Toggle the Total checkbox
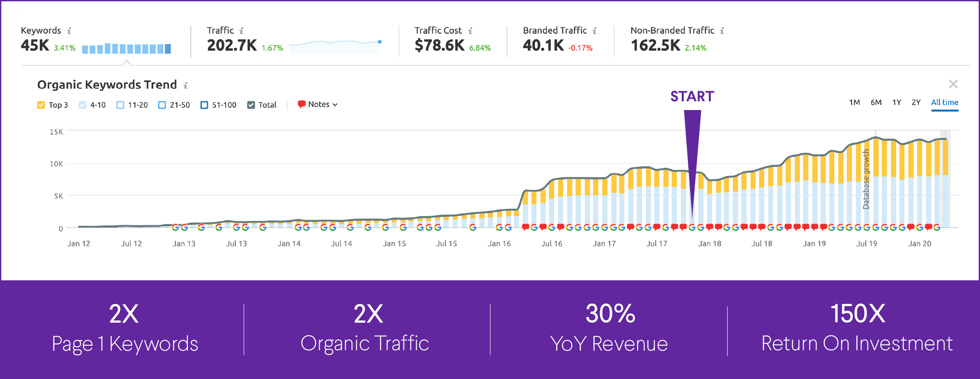This screenshot has height=379, width=980. tap(251, 105)
